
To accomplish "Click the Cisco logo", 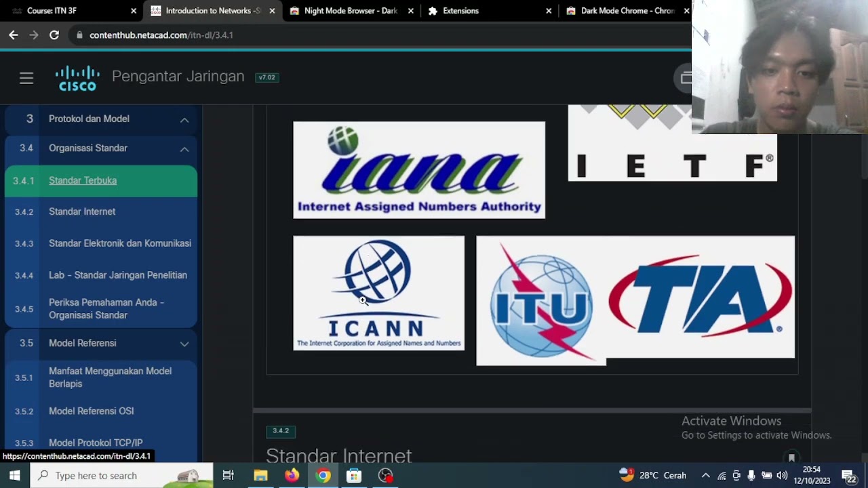I will click(78, 78).
